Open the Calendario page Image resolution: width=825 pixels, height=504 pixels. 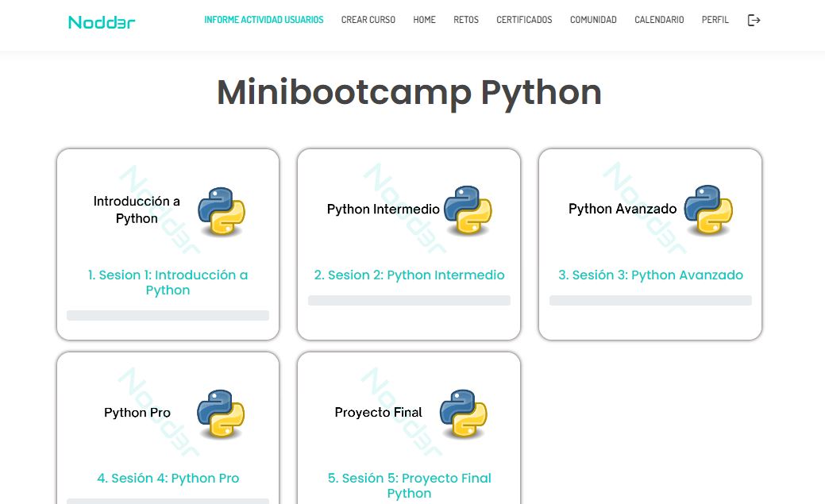click(x=659, y=20)
